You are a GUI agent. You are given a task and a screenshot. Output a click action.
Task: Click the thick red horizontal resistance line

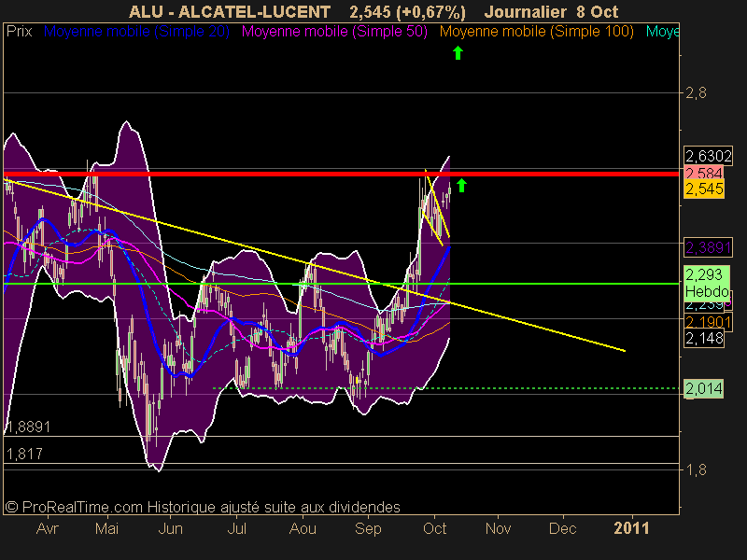(x=341, y=174)
